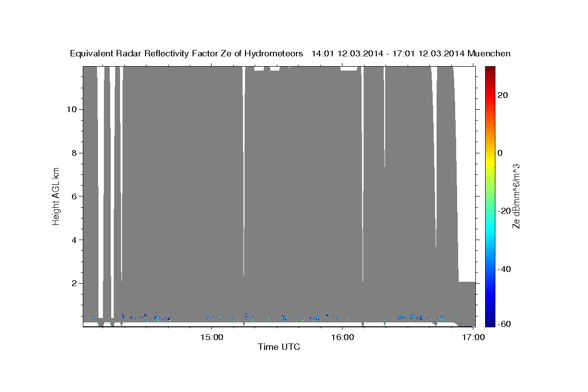Click the gray reflectivity data area

pos(279,196)
